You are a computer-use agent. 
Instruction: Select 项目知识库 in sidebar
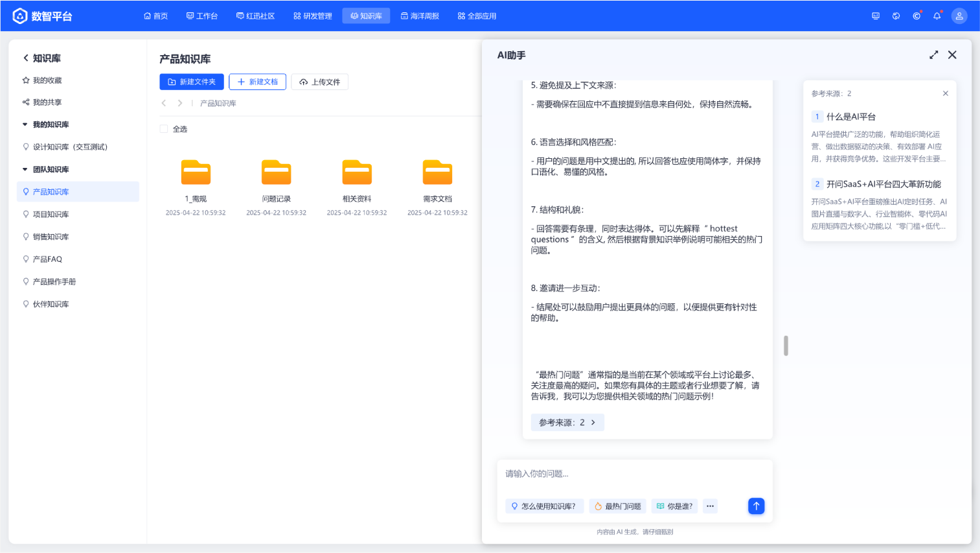point(78,215)
